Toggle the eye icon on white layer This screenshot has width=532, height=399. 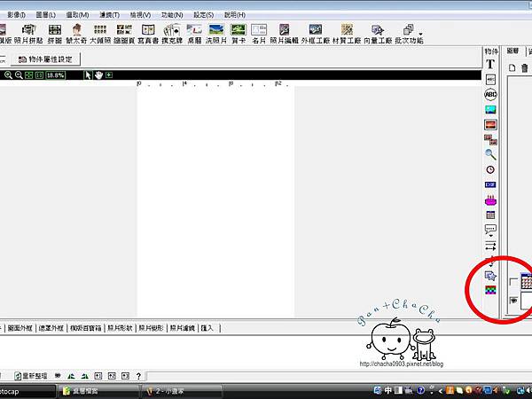(x=513, y=301)
